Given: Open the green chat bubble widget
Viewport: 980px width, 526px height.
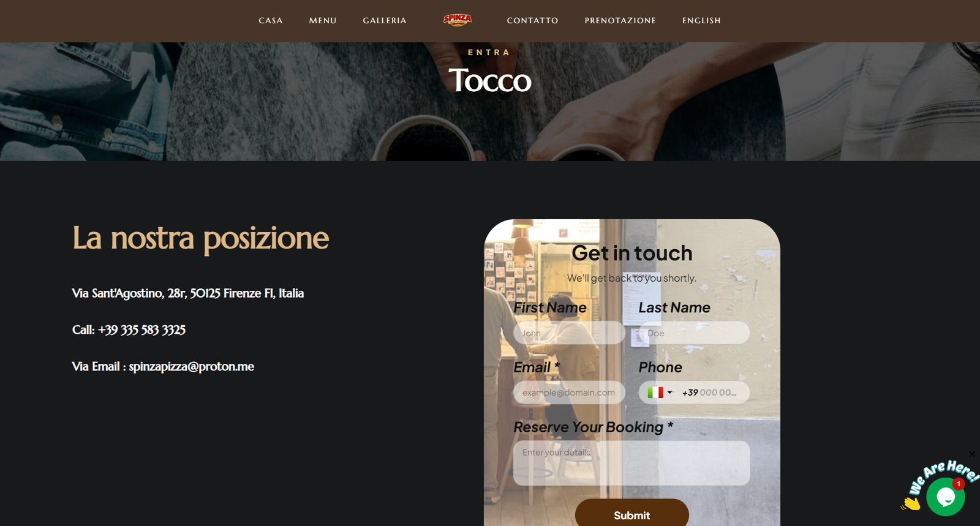Looking at the screenshot, I should pyautogui.click(x=945, y=497).
